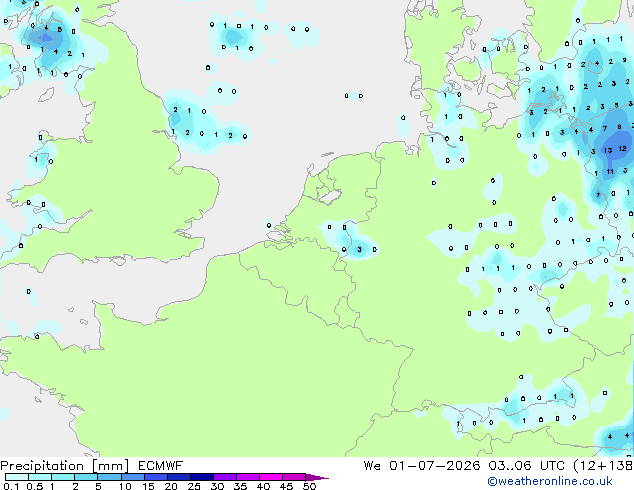Select the 10–15 mm legend swatch

(132, 477)
